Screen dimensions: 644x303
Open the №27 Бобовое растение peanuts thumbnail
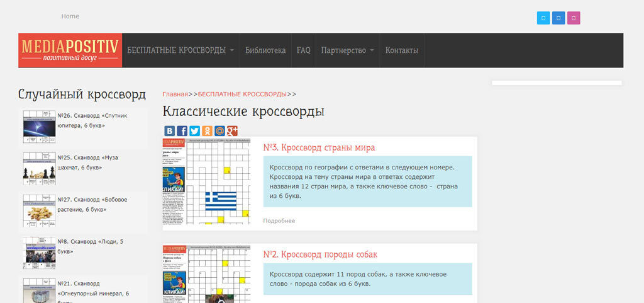coord(39,211)
